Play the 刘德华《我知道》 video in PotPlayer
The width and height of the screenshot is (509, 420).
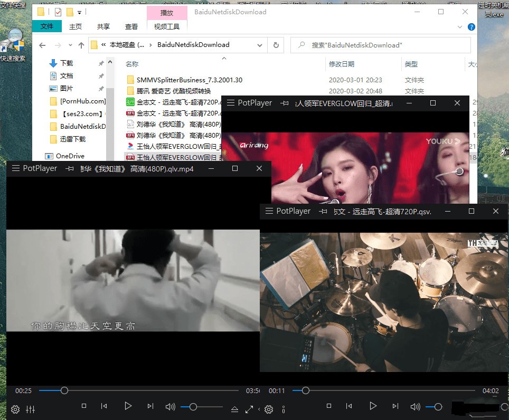point(128,406)
